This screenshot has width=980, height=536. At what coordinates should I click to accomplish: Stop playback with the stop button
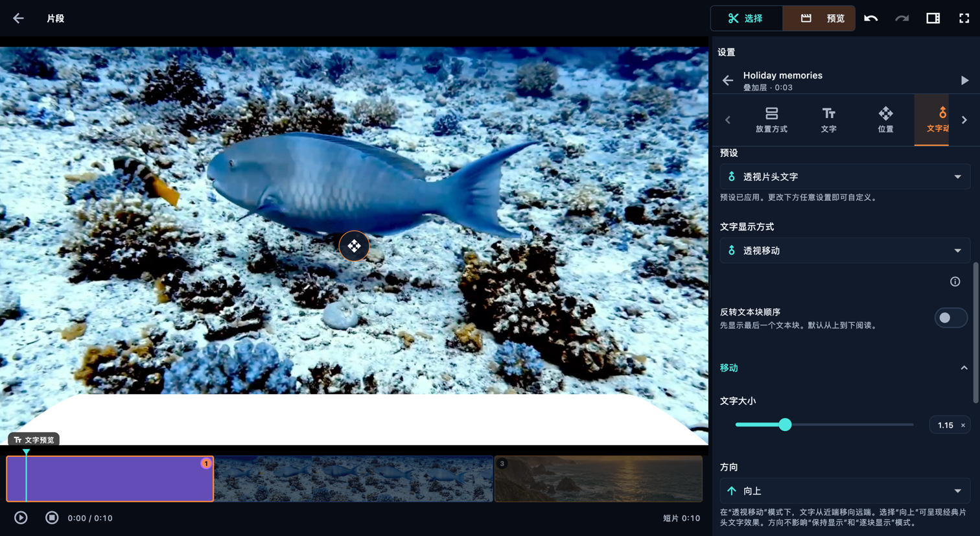pyautogui.click(x=52, y=518)
